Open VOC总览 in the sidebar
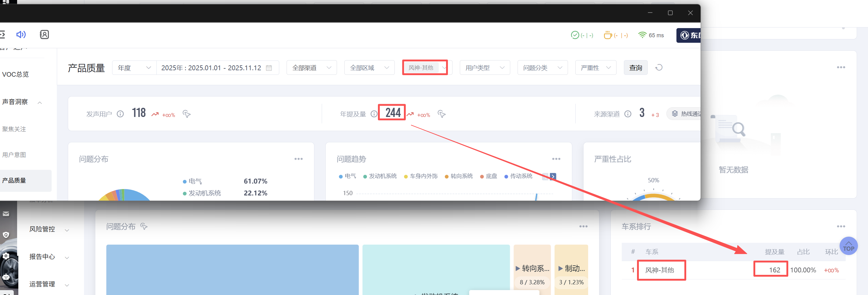Image resolution: width=868 pixels, height=295 pixels. pyautogui.click(x=16, y=75)
